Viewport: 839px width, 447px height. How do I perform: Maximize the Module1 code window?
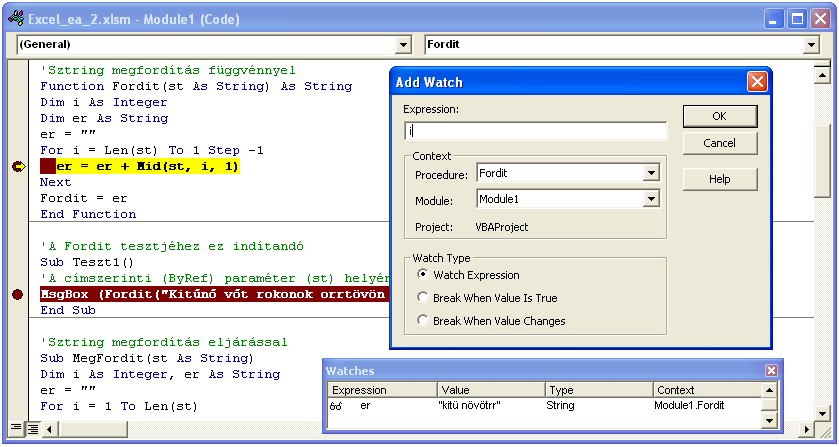click(797, 19)
